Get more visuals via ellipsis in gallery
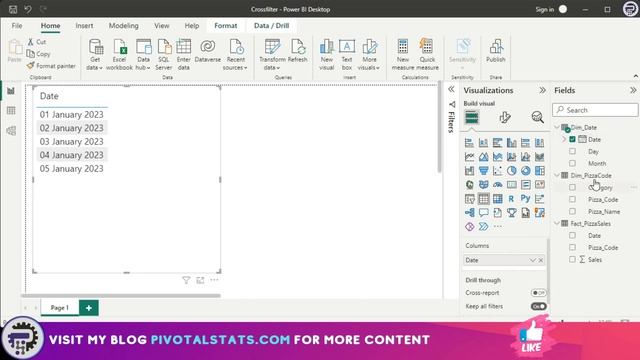The image size is (640, 360). (498, 227)
